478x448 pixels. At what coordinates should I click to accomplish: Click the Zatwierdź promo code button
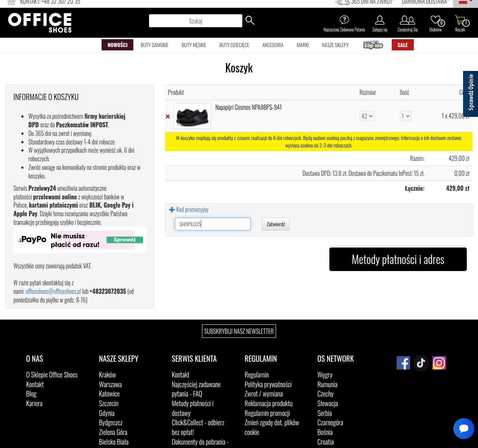click(276, 224)
